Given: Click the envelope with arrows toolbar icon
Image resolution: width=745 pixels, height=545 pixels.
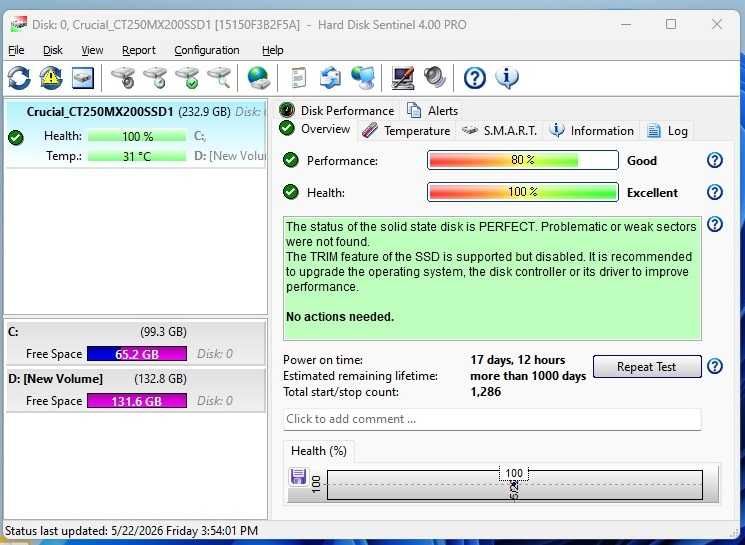Looking at the screenshot, I should pos(330,77).
